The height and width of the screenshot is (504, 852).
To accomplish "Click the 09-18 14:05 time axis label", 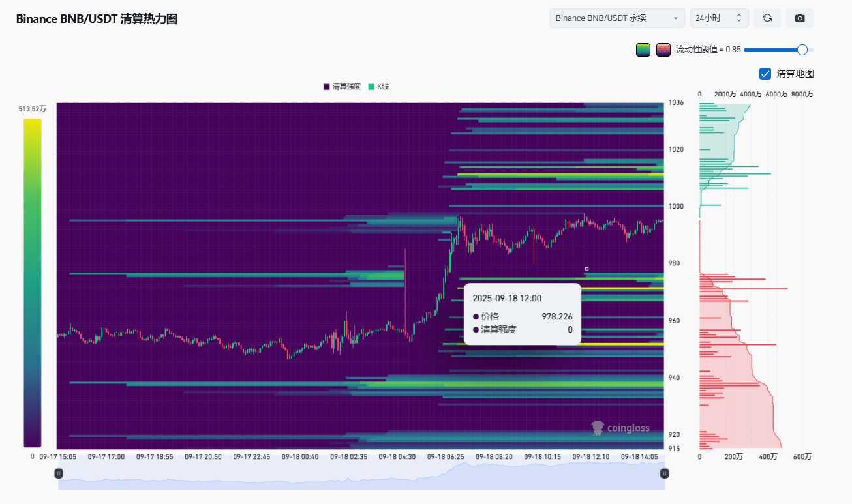I will tap(639, 457).
